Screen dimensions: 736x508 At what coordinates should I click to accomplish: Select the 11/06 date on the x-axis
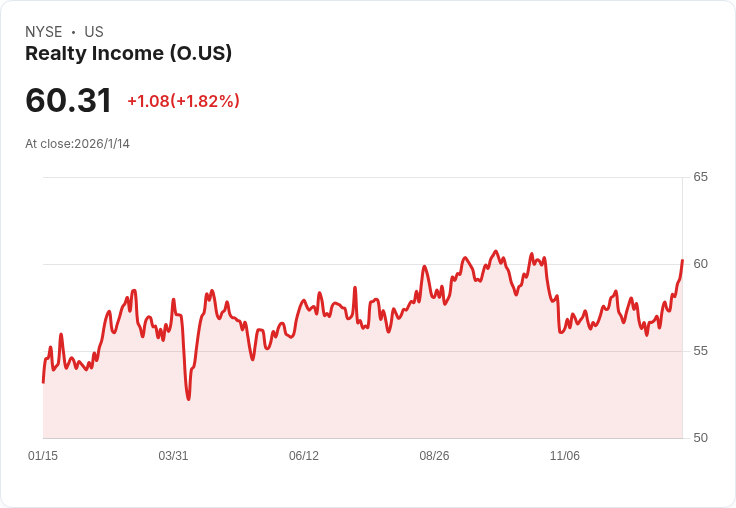point(565,455)
